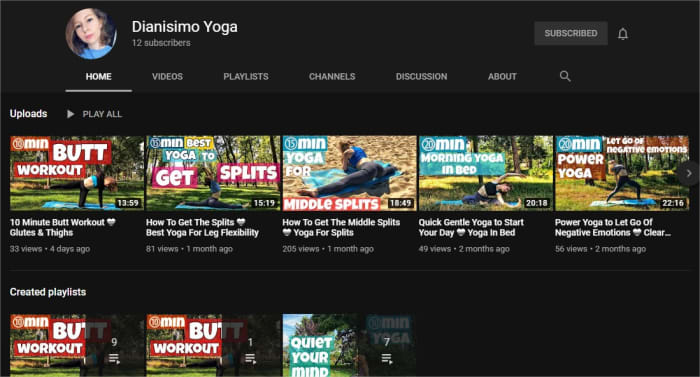This screenshot has height=377, width=700.
Task: Click the Play All triangle icon
Action: 71,114
